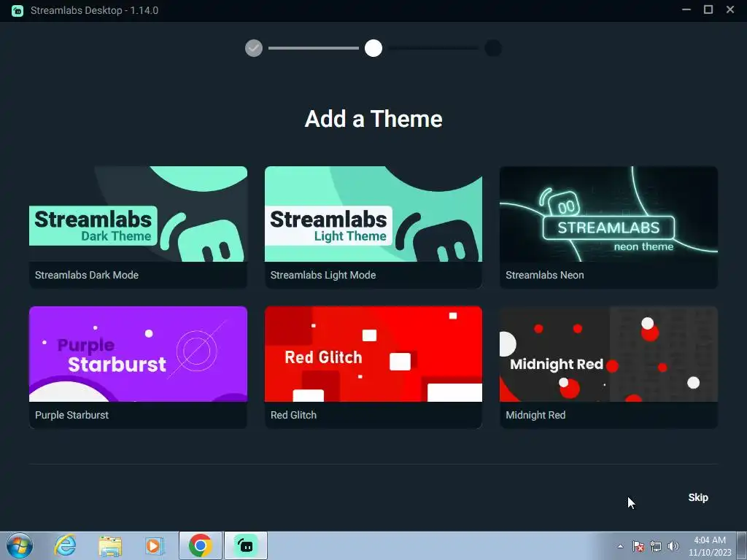747x560 pixels.
Task: Click the Streamlabs Desktop taskbar icon
Action: (246, 545)
